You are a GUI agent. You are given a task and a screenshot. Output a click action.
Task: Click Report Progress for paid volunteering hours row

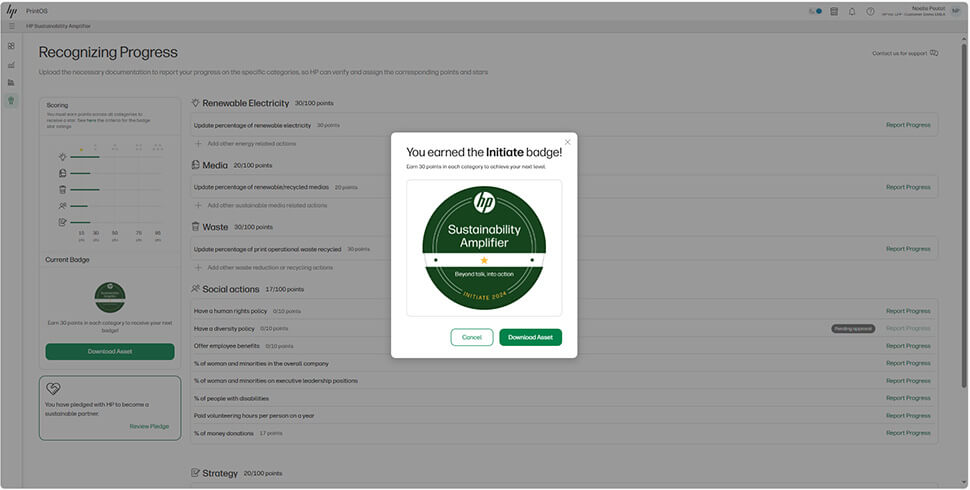(x=908, y=416)
